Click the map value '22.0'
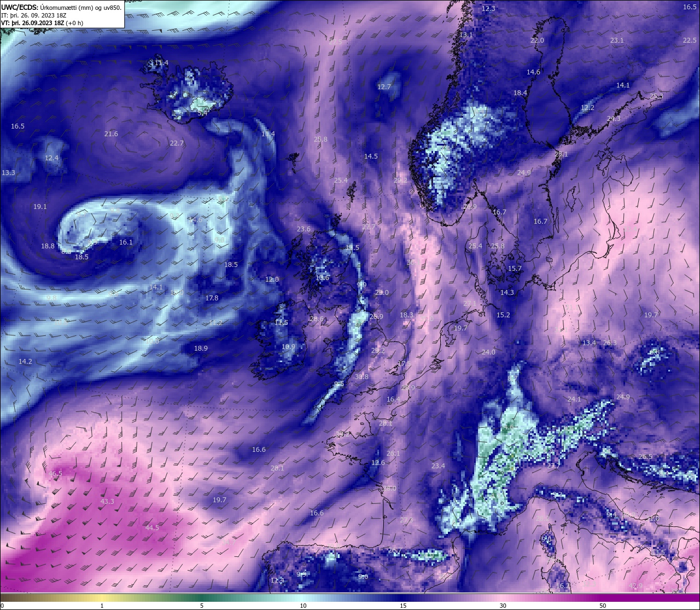This screenshot has height=610, width=700. [x=537, y=40]
